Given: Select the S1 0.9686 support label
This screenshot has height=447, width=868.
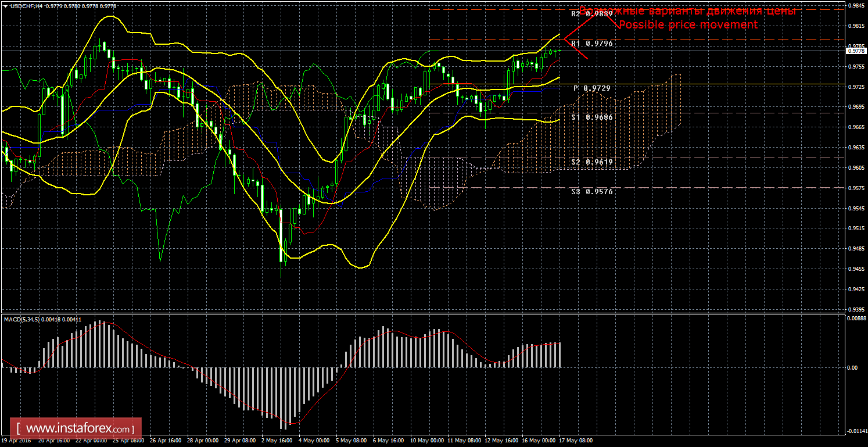Looking at the screenshot, I should click(x=591, y=117).
